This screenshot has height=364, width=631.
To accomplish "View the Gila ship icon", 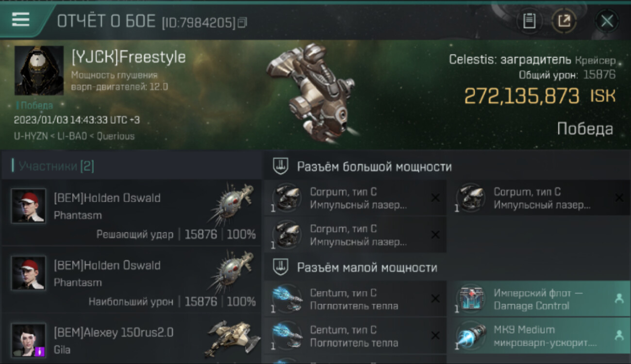I will pyautogui.click(x=232, y=338).
